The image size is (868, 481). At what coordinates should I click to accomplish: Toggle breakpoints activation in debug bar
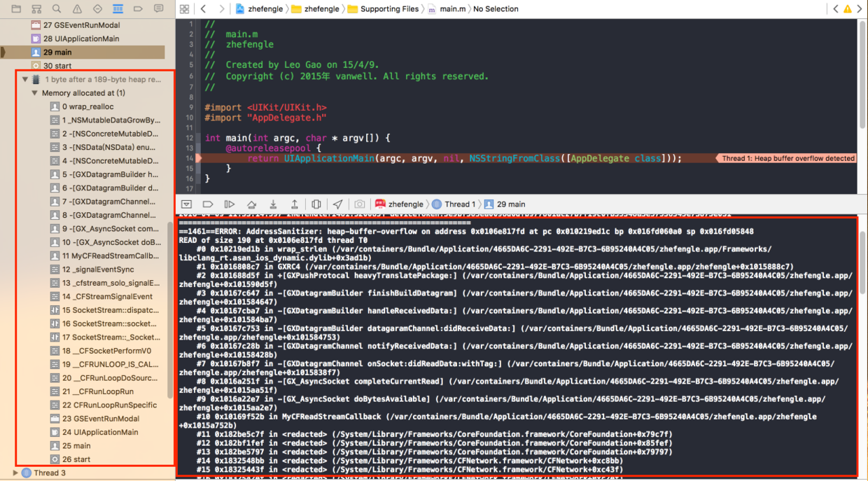207,204
